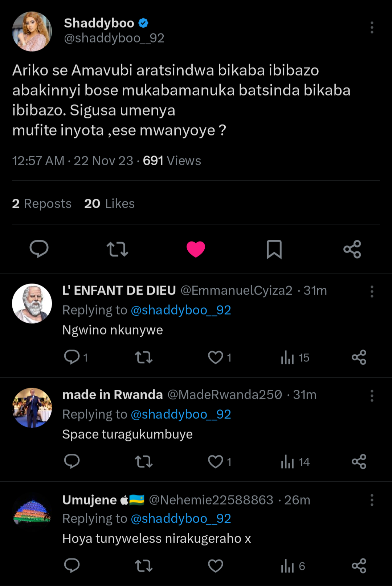This screenshot has width=392, height=586.
Task: Open Shaddyboo's profile picture
Action: pos(32,31)
